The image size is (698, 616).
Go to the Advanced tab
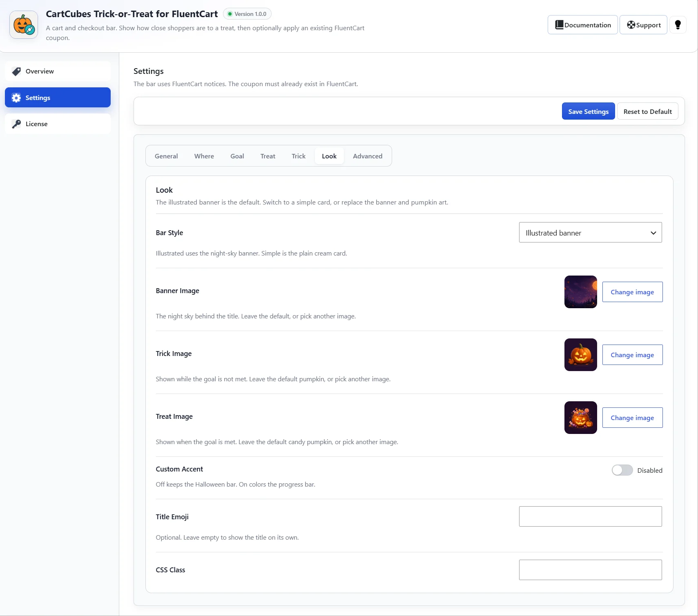(368, 156)
